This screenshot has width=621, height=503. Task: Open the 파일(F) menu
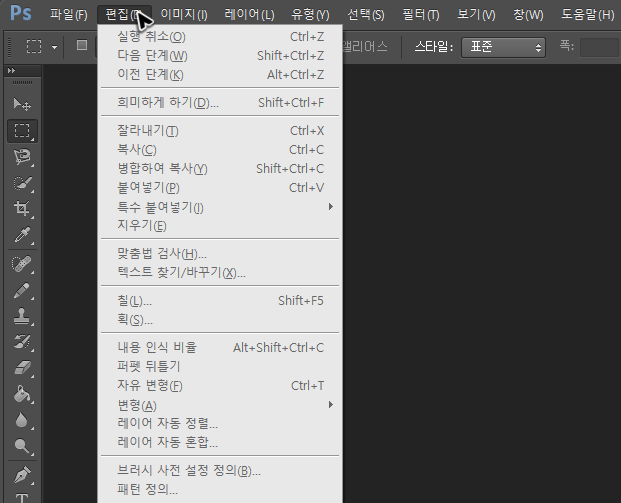point(69,15)
